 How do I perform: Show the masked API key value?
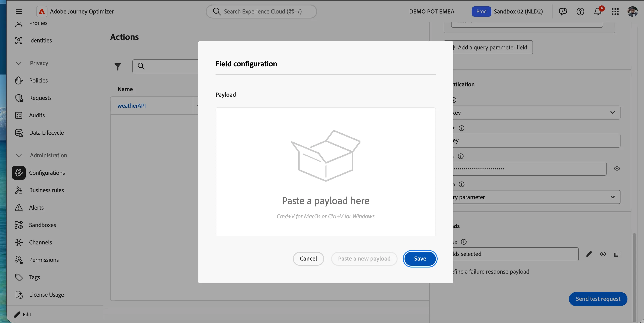(x=617, y=168)
